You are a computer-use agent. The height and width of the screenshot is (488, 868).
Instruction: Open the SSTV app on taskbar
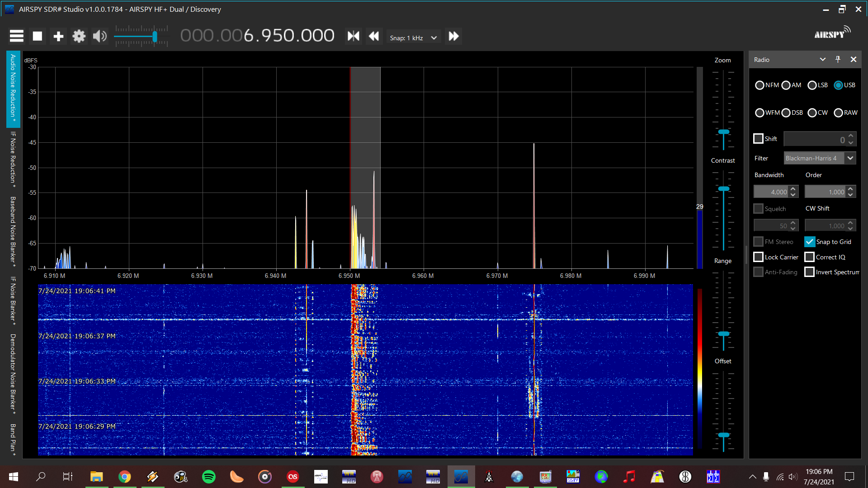(x=573, y=477)
